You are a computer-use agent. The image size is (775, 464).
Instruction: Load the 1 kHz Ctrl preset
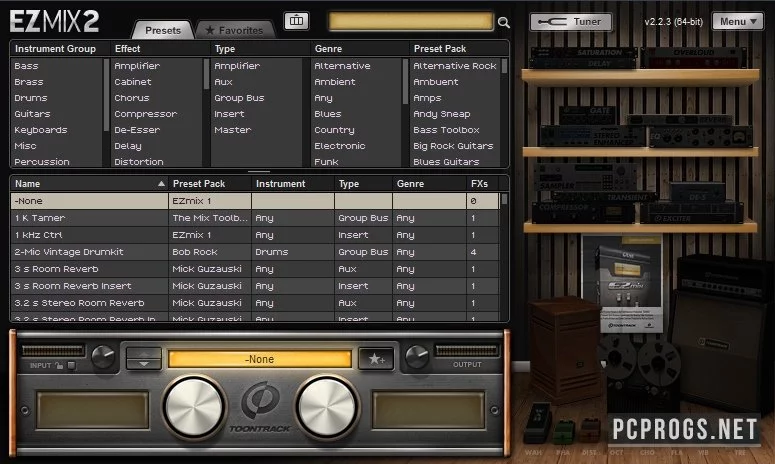click(255, 235)
